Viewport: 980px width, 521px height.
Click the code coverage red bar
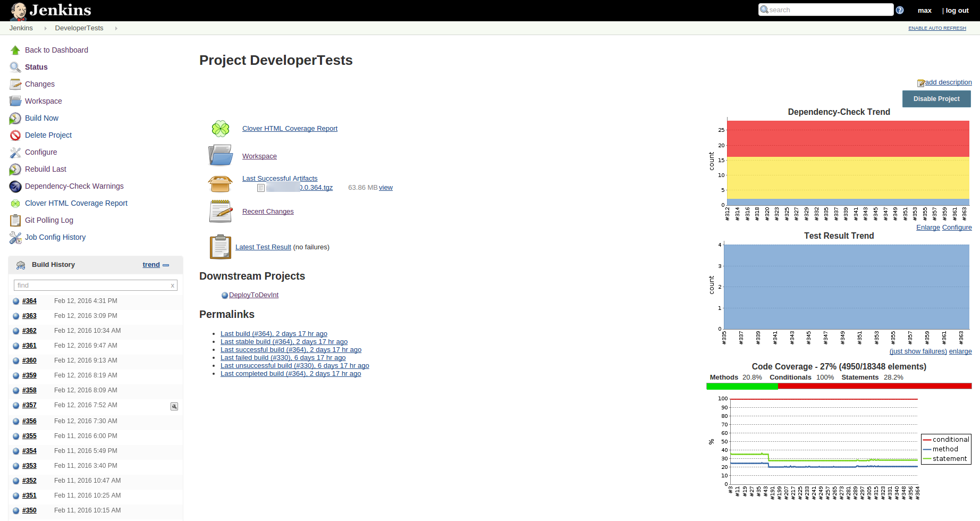[x=875, y=386]
